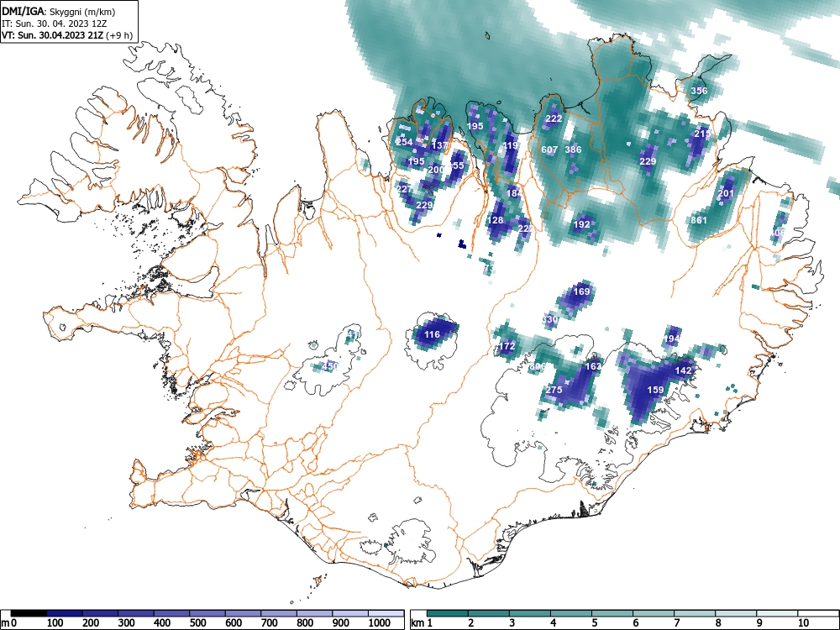Click the visibility value "192" on the map
The image size is (840, 630).
click(x=582, y=224)
